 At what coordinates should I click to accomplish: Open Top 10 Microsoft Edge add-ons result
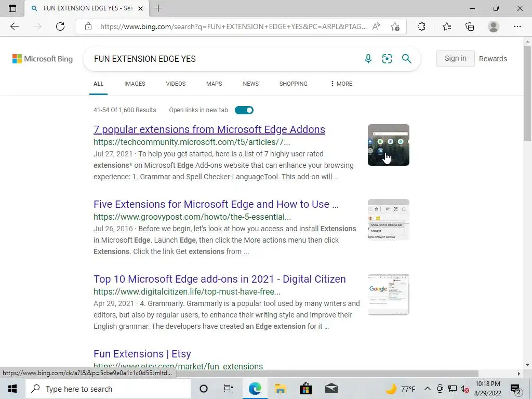pyautogui.click(x=220, y=279)
